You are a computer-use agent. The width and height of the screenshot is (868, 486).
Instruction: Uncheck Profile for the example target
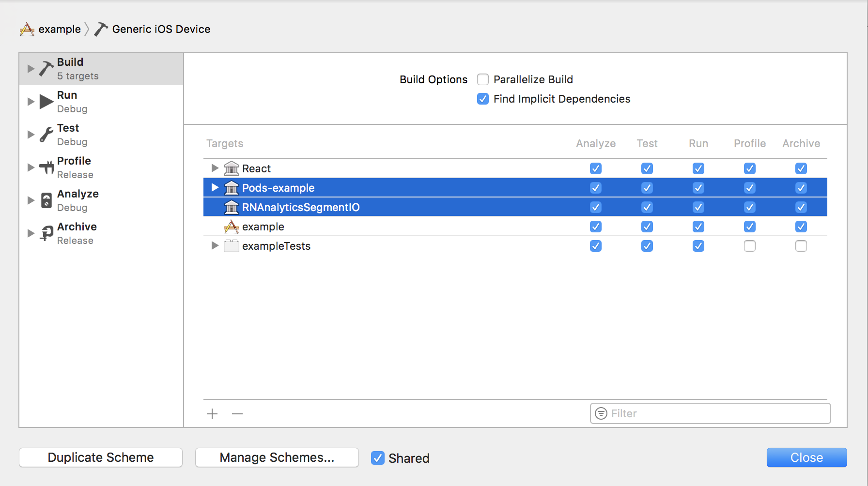click(x=750, y=227)
